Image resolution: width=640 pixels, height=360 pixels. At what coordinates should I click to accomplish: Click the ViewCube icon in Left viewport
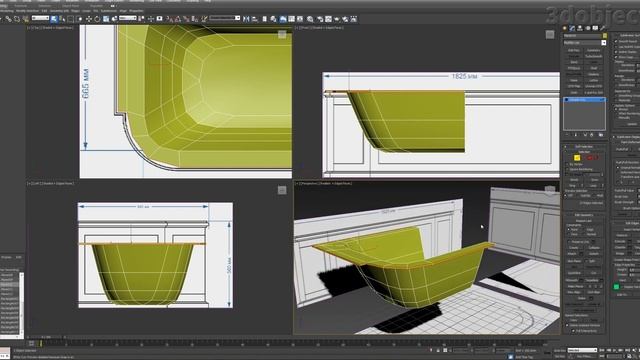click(282, 190)
